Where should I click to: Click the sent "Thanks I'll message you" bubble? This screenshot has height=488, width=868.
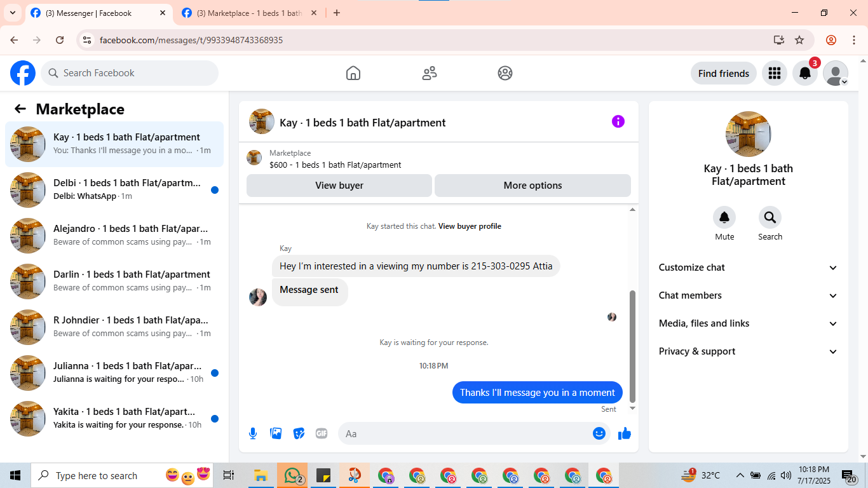pos(538,393)
